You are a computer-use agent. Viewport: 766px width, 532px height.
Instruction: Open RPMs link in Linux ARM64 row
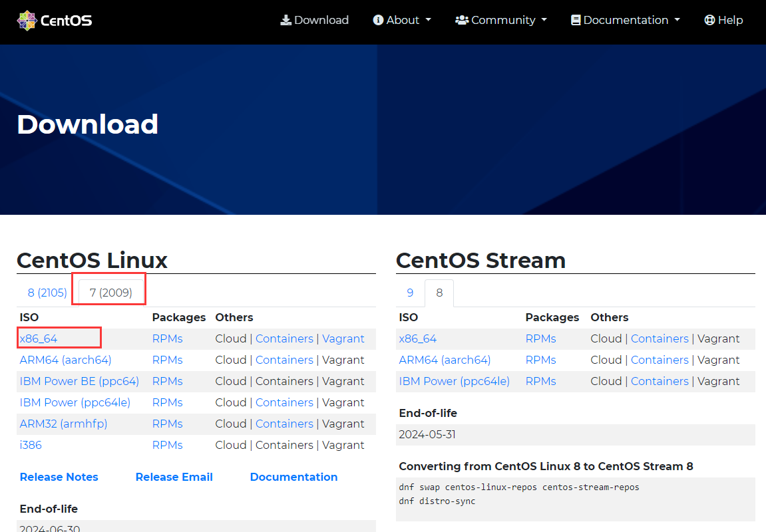click(x=168, y=360)
